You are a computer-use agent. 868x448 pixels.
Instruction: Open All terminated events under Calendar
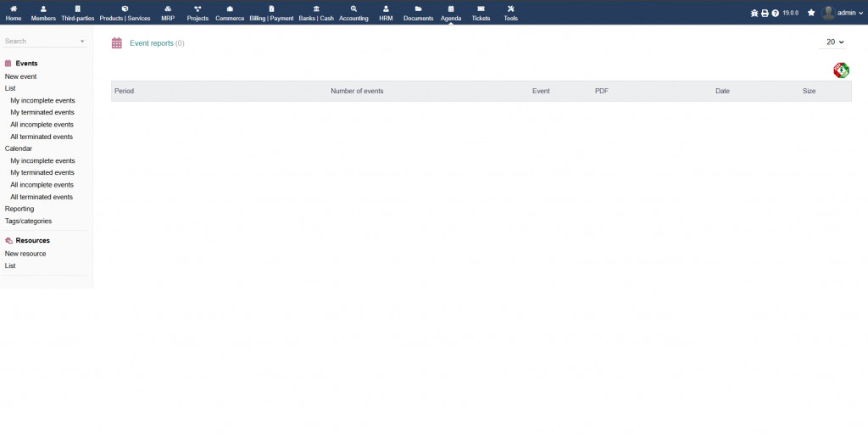tap(42, 197)
